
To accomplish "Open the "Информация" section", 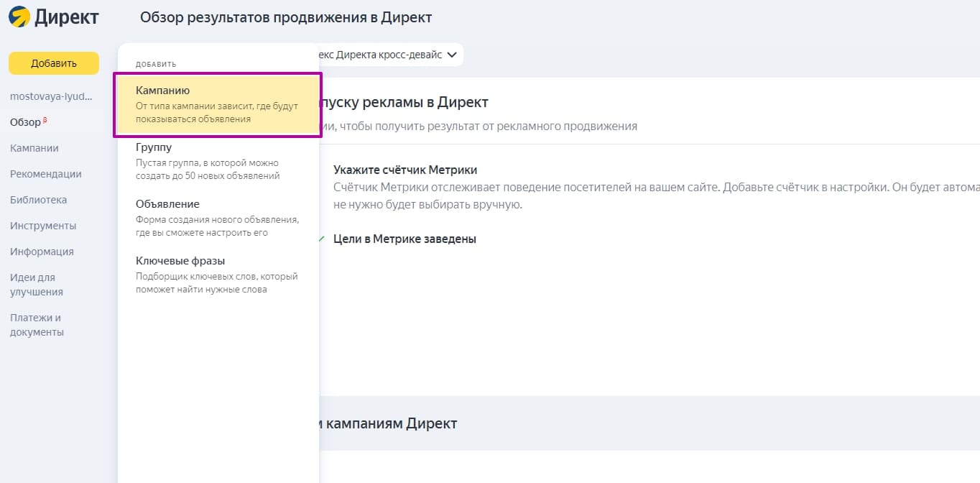I will pyautogui.click(x=42, y=251).
